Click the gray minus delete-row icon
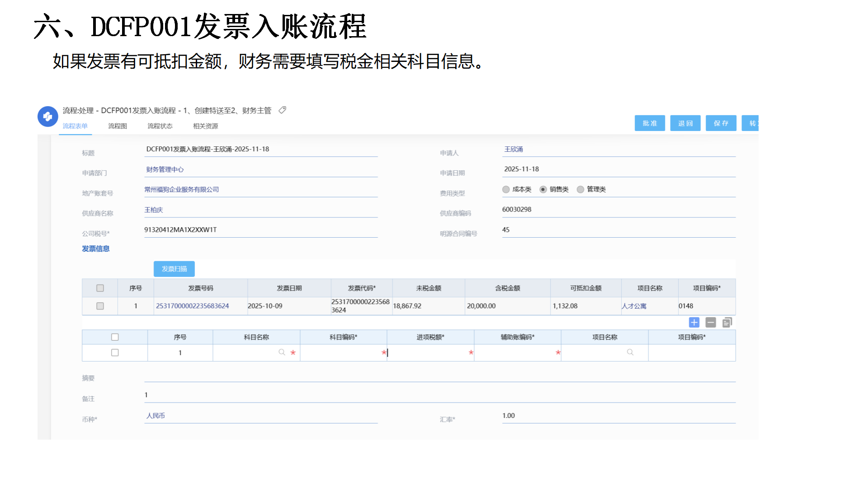Viewport: 868px width, 488px height. click(711, 322)
